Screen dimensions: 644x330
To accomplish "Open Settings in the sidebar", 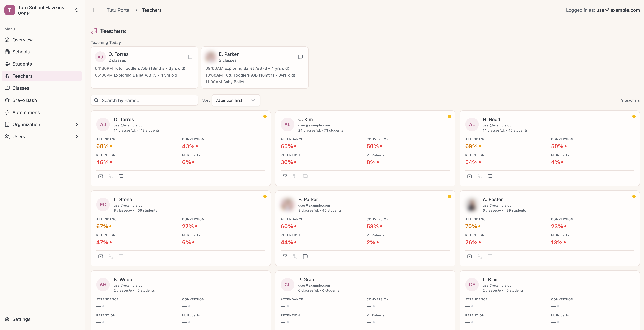I will [x=21, y=319].
